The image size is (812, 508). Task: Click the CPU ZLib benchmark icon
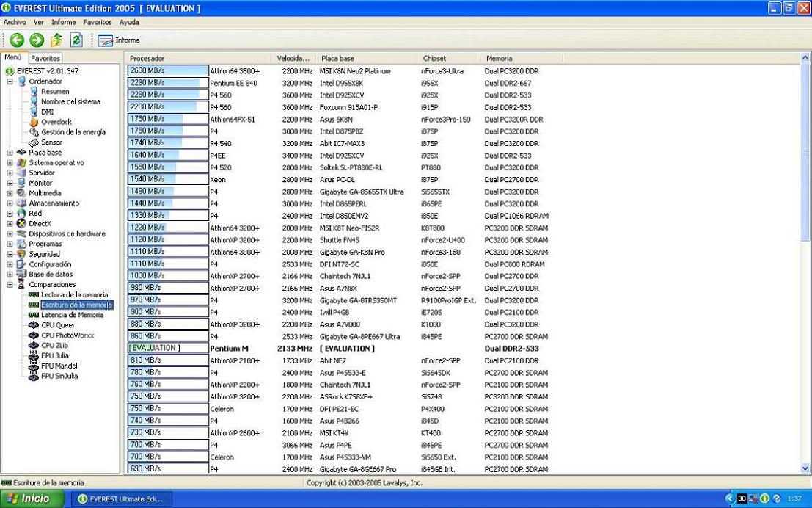click(x=34, y=345)
